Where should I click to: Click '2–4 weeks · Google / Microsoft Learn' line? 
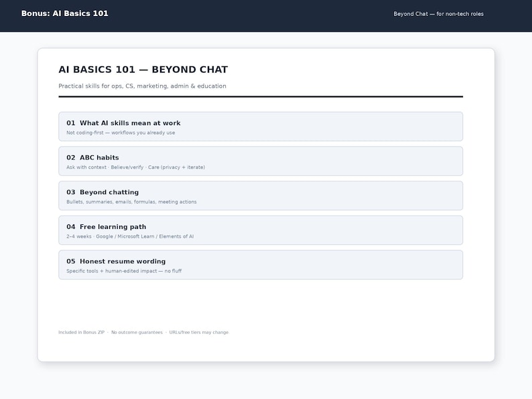[130, 236]
